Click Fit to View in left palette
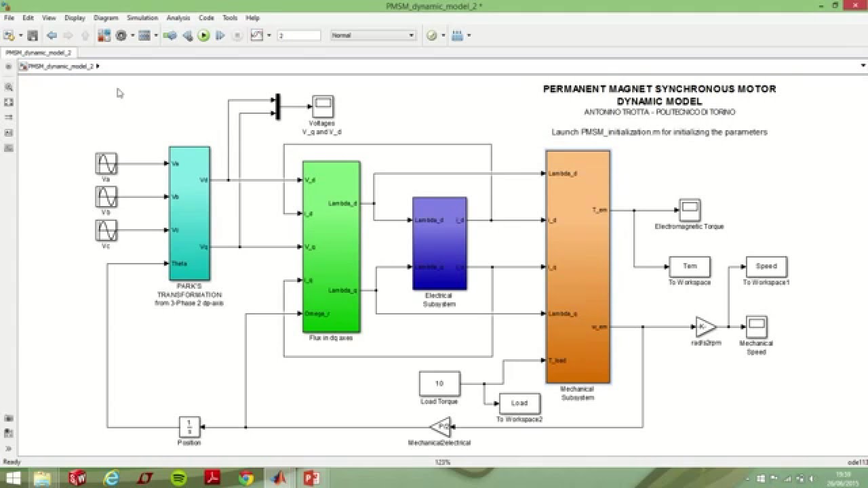 (9, 102)
